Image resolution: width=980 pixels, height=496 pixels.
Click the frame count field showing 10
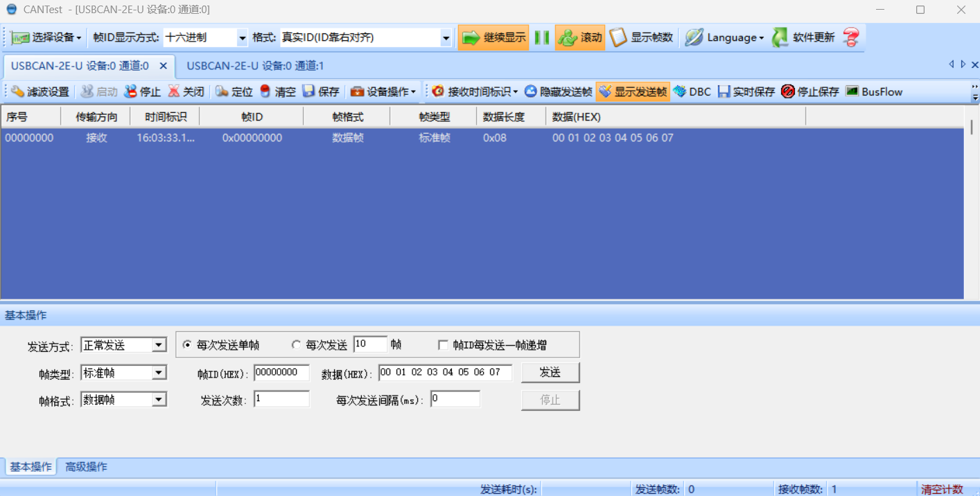click(x=370, y=344)
